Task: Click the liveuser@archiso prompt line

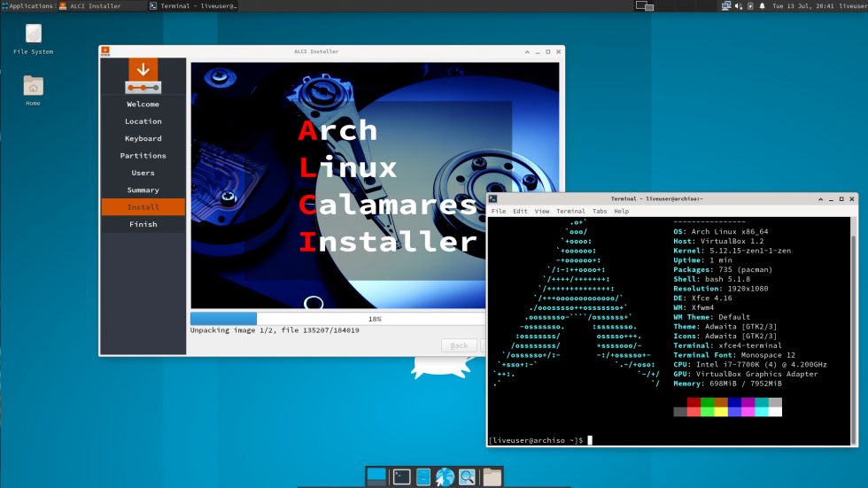Action: (536, 440)
